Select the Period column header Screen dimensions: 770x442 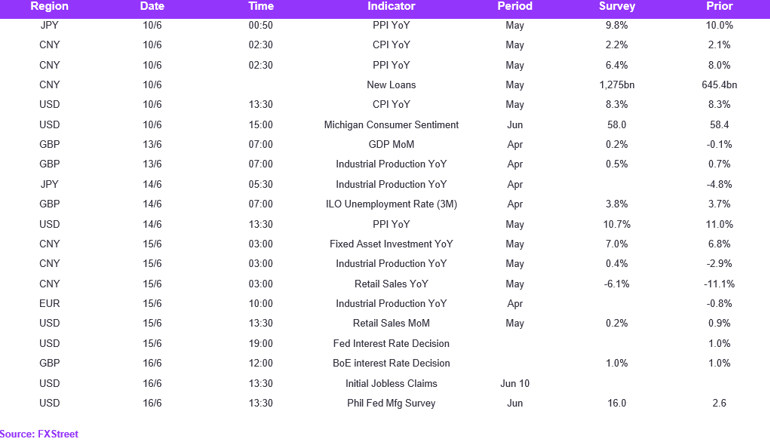(x=515, y=6)
